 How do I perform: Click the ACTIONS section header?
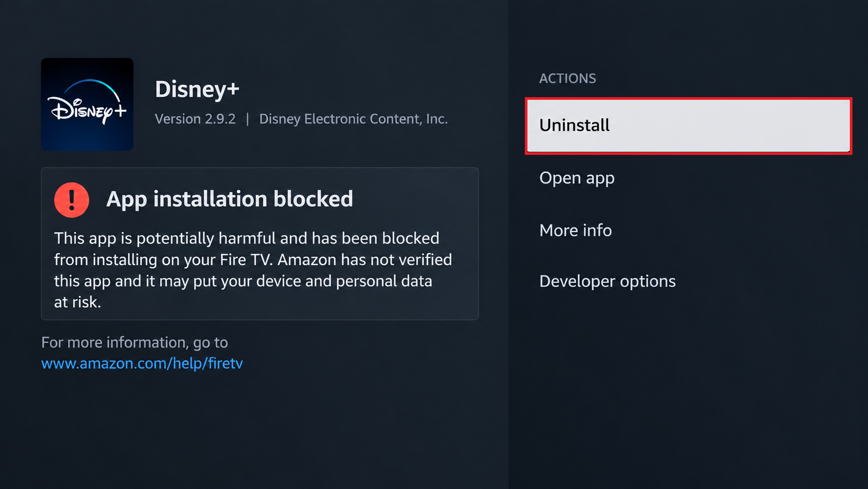tap(567, 78)
